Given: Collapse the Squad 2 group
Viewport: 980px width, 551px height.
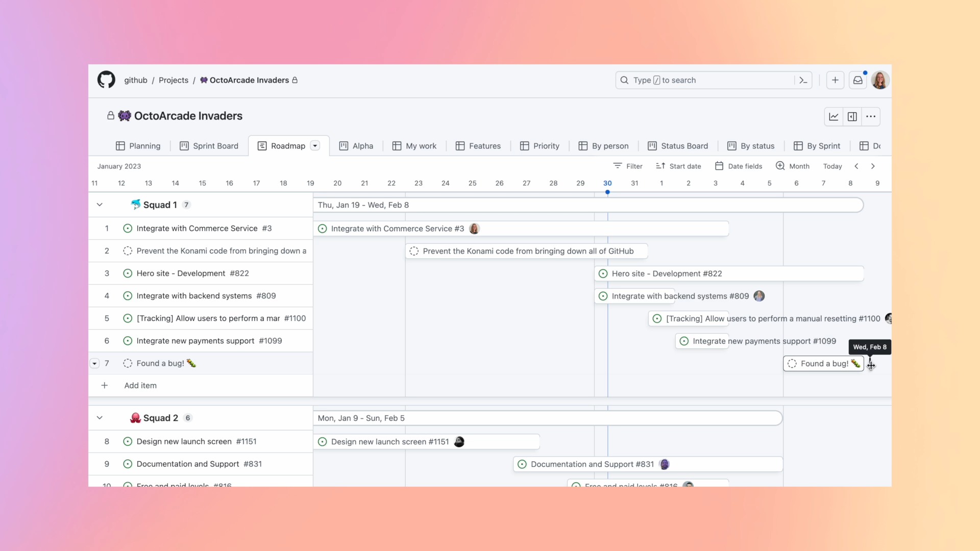Looking at the screenshot, I should tap(100, 418).
